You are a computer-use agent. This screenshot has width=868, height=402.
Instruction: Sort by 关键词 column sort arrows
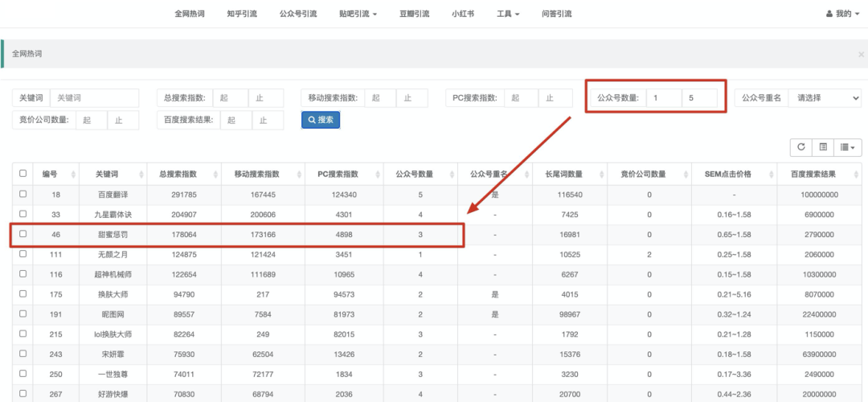click(141, 174)
